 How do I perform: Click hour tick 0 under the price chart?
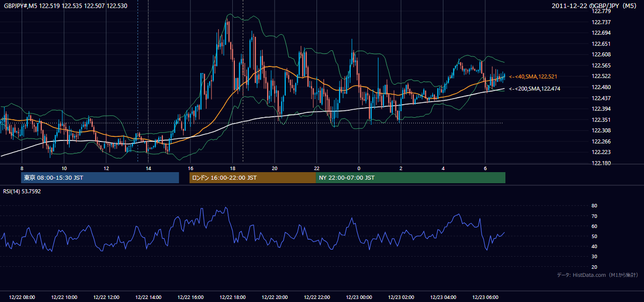click(359, 168)
